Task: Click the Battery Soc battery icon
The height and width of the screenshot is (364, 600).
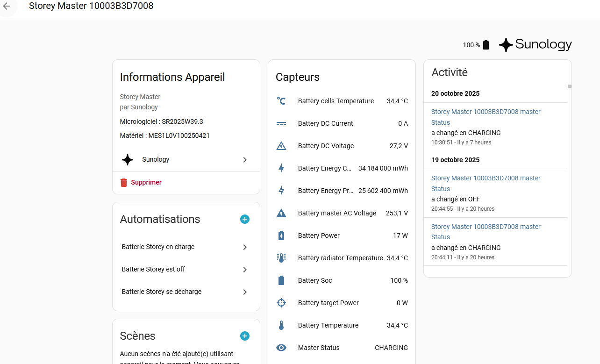Action: (281, 280)
